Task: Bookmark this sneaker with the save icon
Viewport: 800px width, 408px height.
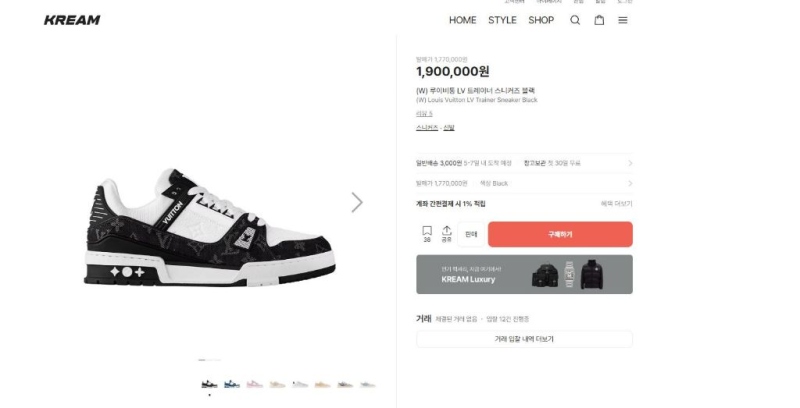Action: 427,234
